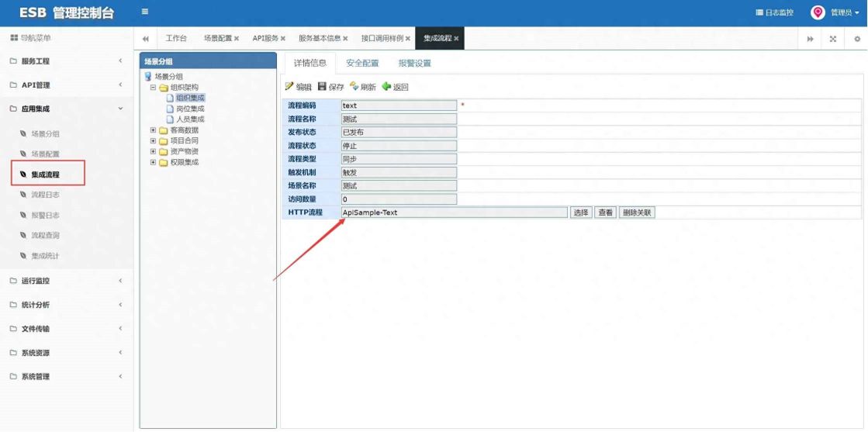868x432 pixels.
Task: Click the 访问数量 field
Action: click(399, 199)
